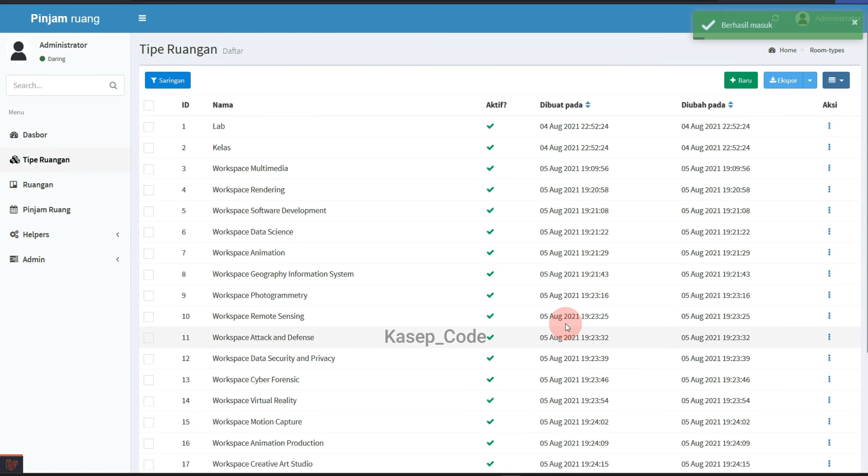This screenshot has width=868, height=476.
Task: Open action dots for Workspace Animation row
Action: click(x=829, y=253)
